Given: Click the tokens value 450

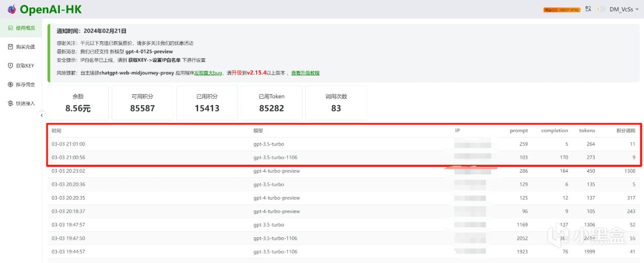Looking at the screenshot, I should click(590, 171).
